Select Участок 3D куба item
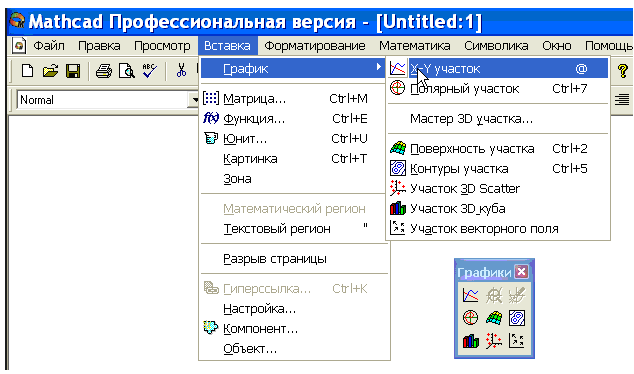Screen dimensions: 634x374 pos(498,209)
